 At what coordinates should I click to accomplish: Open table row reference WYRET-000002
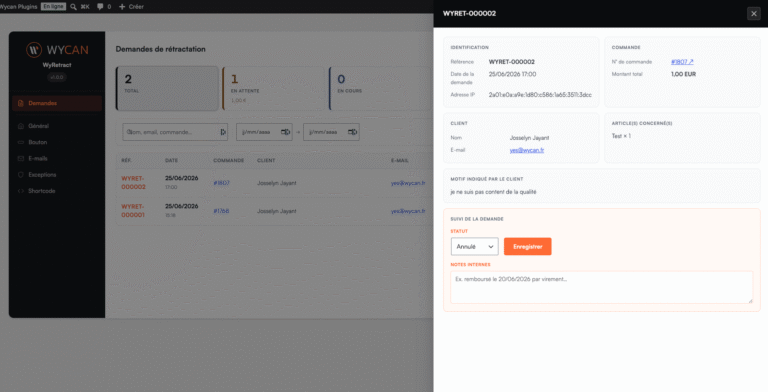point(133,182)
